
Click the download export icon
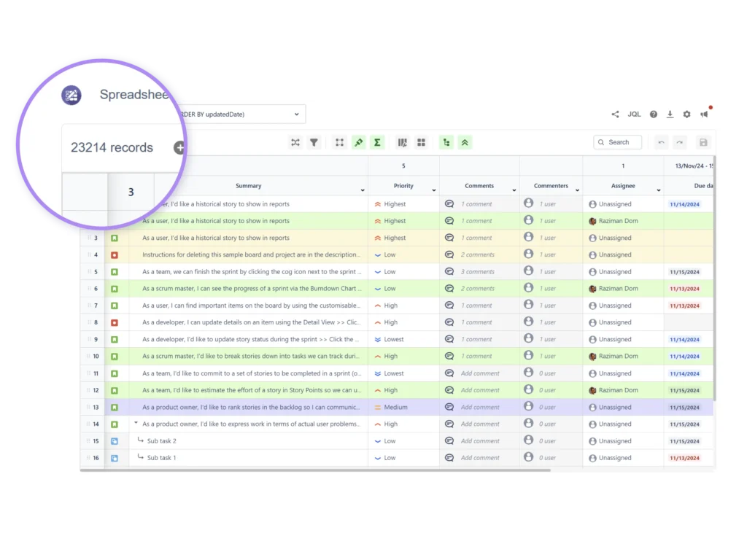(x=670, y=114)
